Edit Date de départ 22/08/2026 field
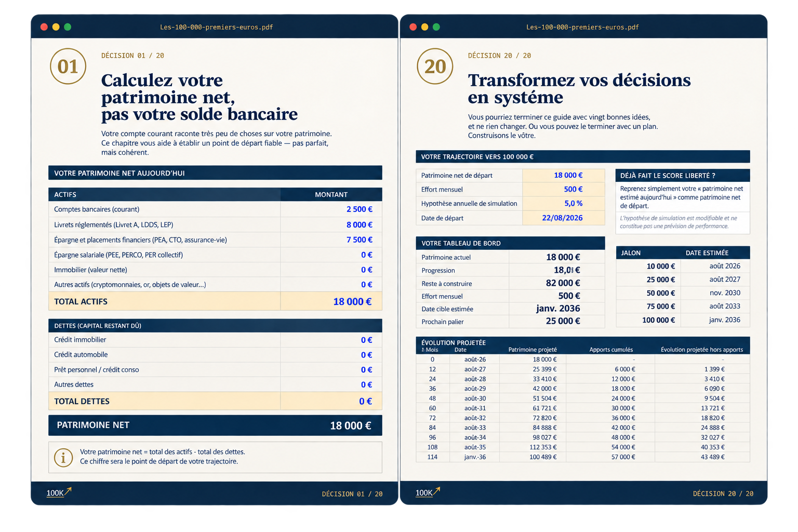Image resolution: width=798 pixels, height=532 pixels. tap(564, 218)
